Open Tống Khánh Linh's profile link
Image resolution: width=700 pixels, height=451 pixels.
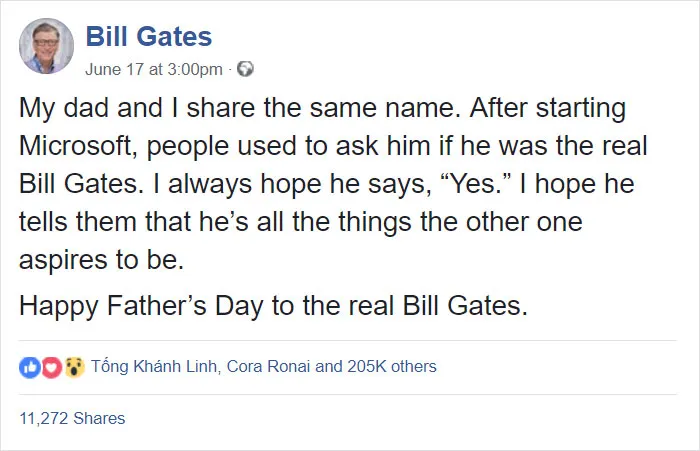pos(154,366)
